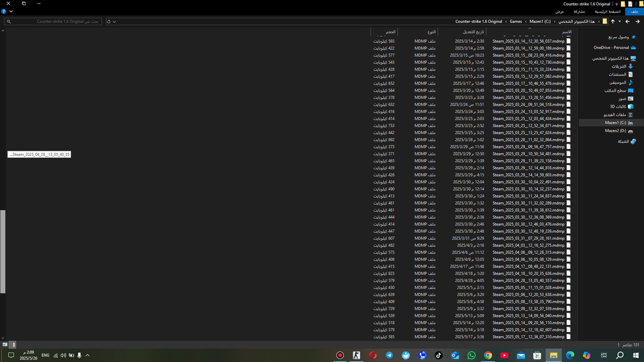Click Mazen1 (C:) in the address bar breadcrumb
Image resolution: width=644 pixels, height=362 pixels.
[x=540, y=22]
